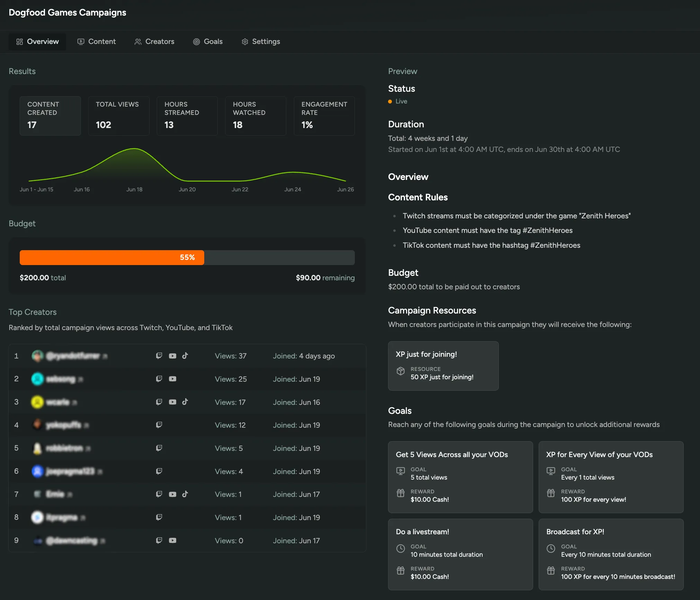700x600 pixels.
Task: Select the Engagement Rate stat card
Action: tap(324, 116)
